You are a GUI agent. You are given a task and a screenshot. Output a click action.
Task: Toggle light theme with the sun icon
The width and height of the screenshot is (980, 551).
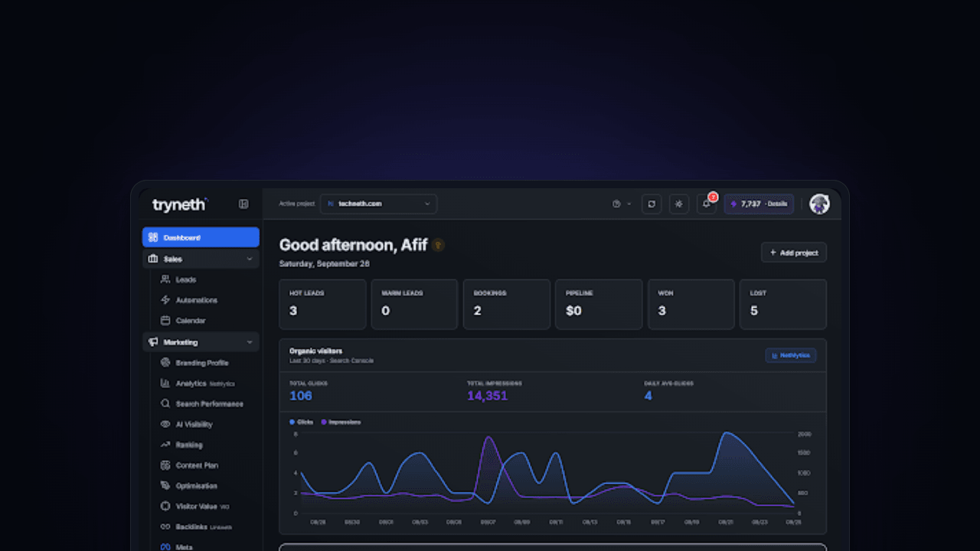(679, 204)
